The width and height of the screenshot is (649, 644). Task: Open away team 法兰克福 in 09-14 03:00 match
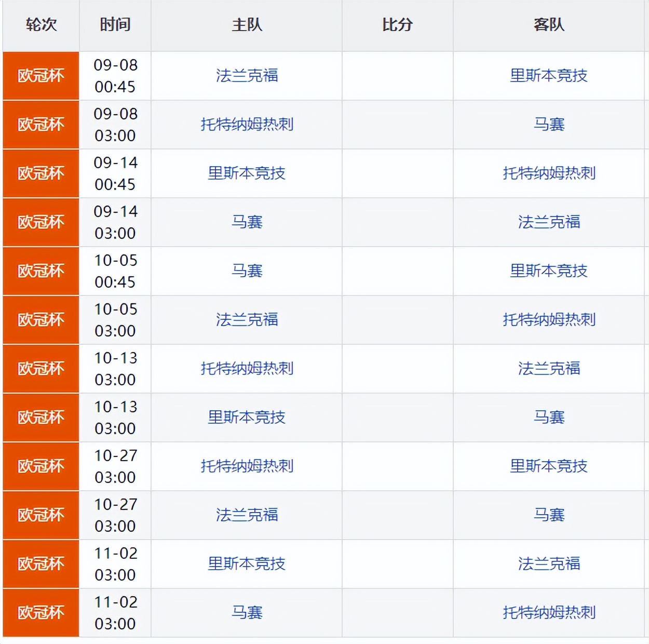pos(549,222)
